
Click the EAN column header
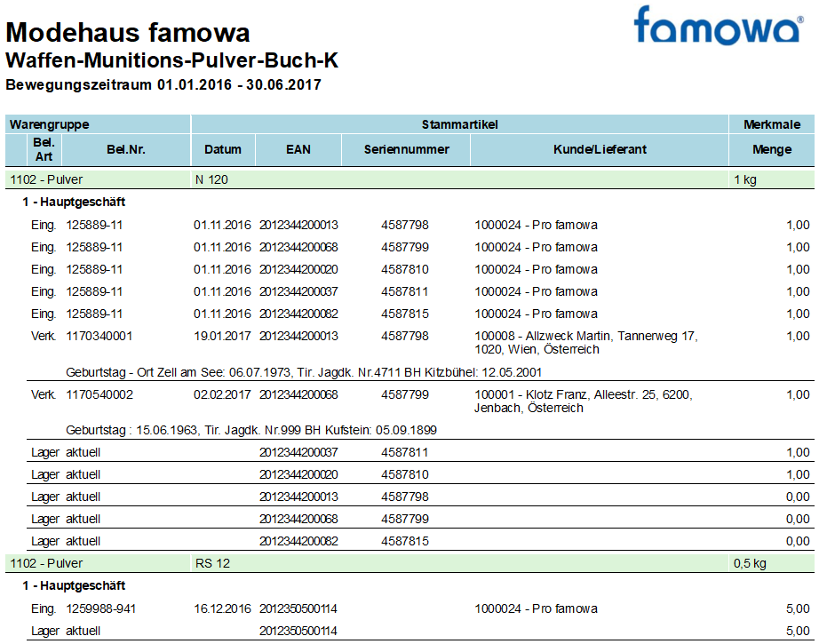point(298,149)
